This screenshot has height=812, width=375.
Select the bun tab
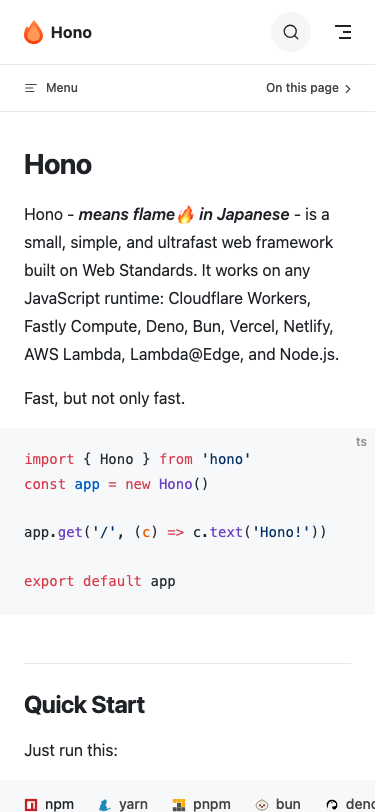pos(278,804)
